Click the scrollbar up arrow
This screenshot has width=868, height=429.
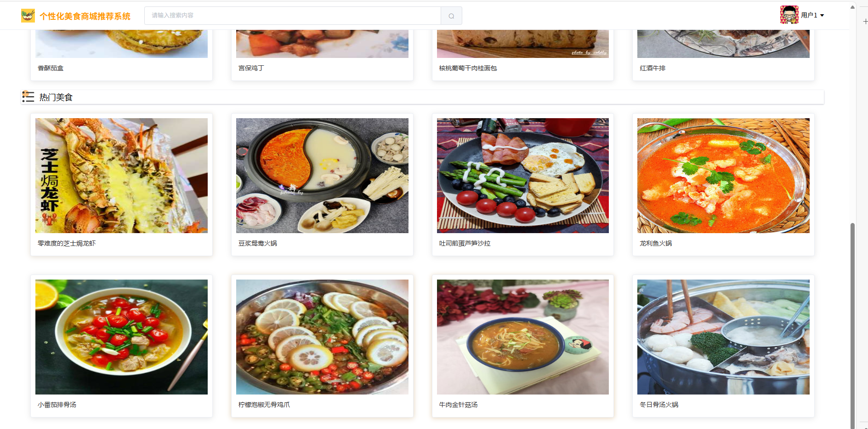[x=852, y=7]
